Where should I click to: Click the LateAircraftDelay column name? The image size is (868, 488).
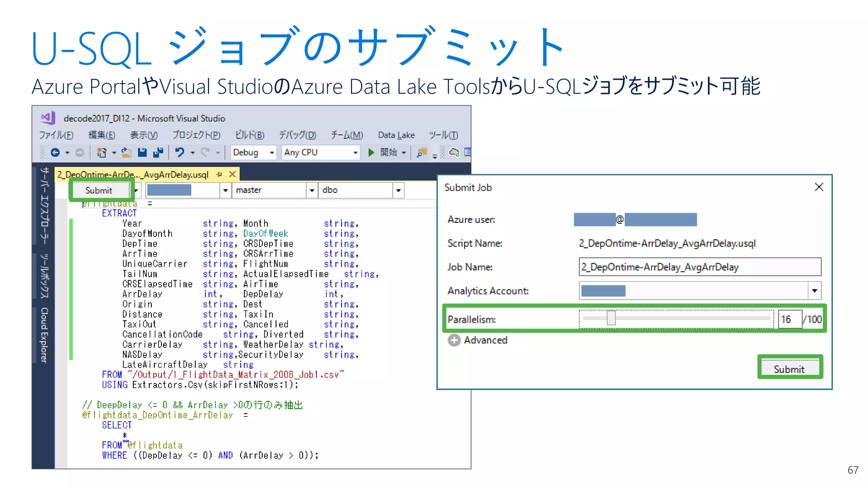coord(165,364)
